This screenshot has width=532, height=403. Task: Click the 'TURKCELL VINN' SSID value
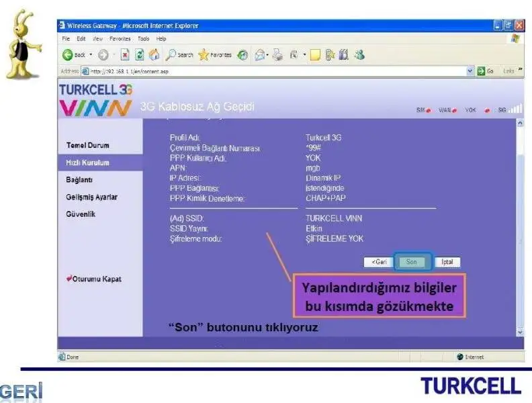(334, 218)
